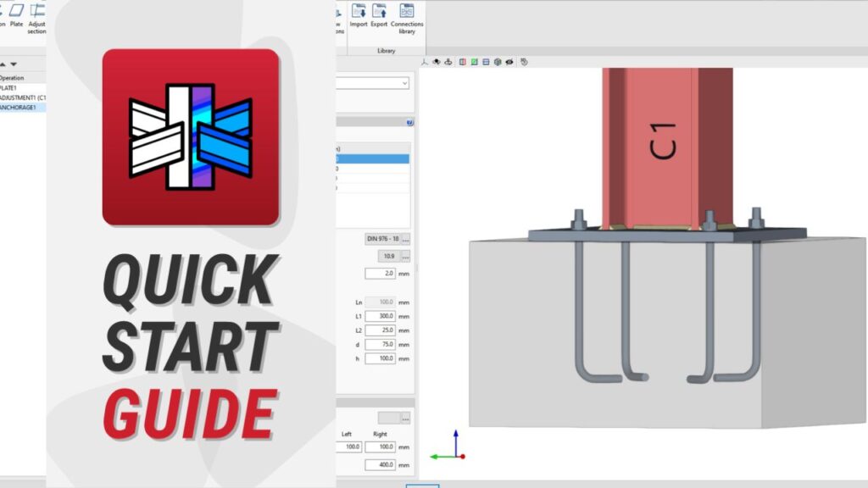This screenshot has height=488, width=868.
Task: Select the ANCHORAGE1 operation
Action: [23, 108]
